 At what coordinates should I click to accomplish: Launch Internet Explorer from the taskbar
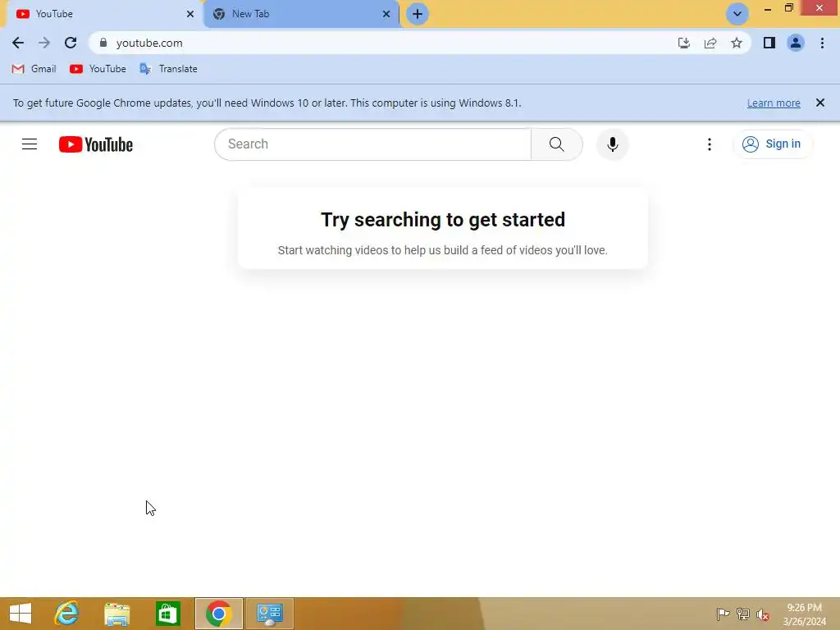pyautogui.click(x=67, y=614)
